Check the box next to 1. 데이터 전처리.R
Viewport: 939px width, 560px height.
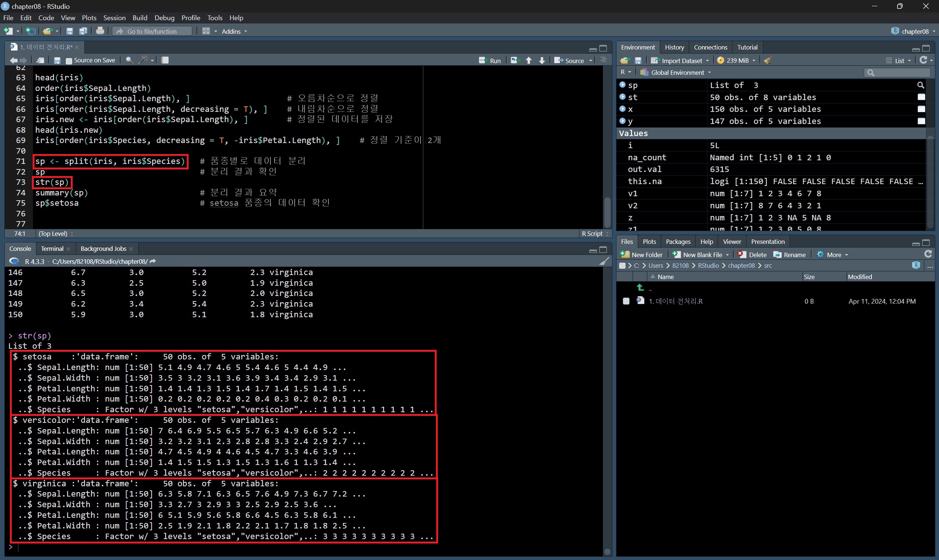click(626, 301)
